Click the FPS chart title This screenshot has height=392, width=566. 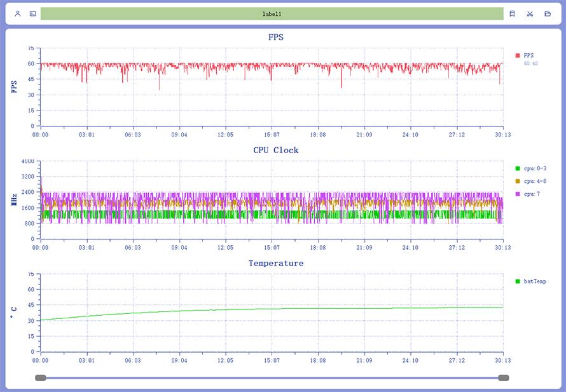tap(275, 37)
